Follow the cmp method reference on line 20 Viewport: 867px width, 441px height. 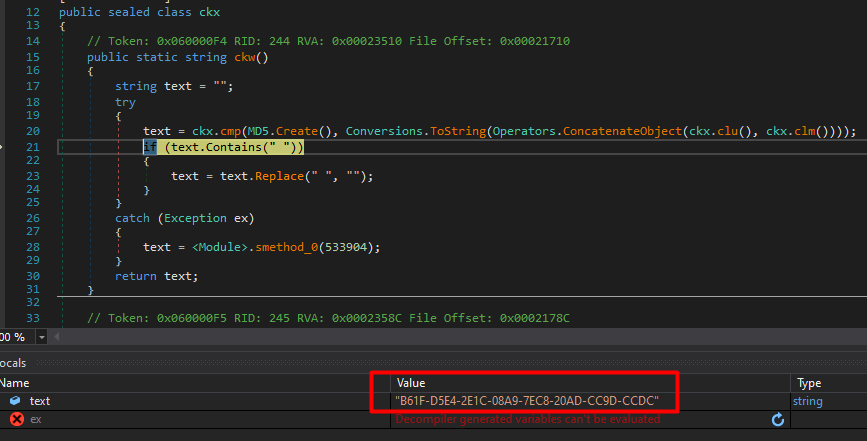[231, 131]
